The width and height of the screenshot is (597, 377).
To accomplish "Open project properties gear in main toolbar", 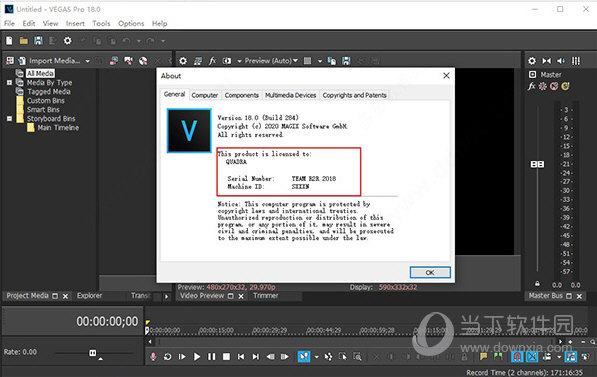I will 67,41.
